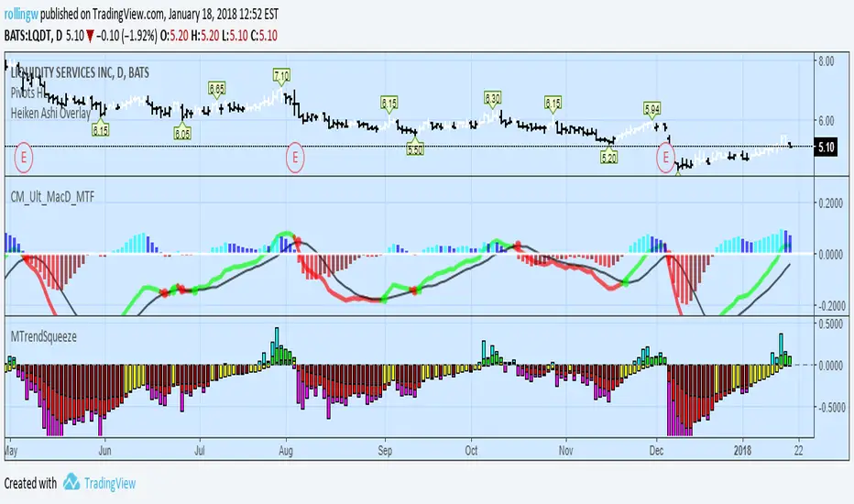Screen dimensions: 854x504
Task: Select the 6.30 pivot high label
Action: [492, 98]
